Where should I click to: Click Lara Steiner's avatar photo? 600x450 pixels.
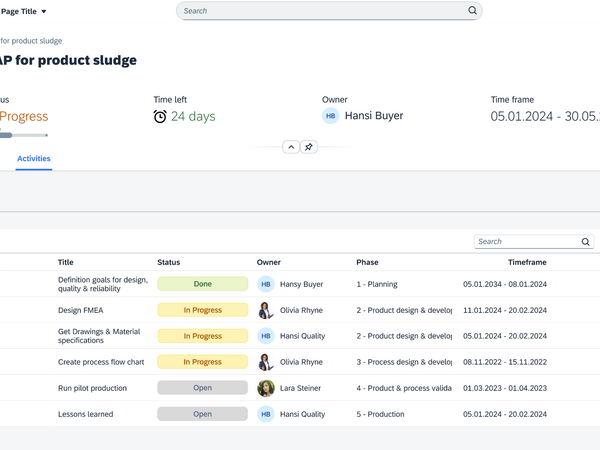coord(266,388)
